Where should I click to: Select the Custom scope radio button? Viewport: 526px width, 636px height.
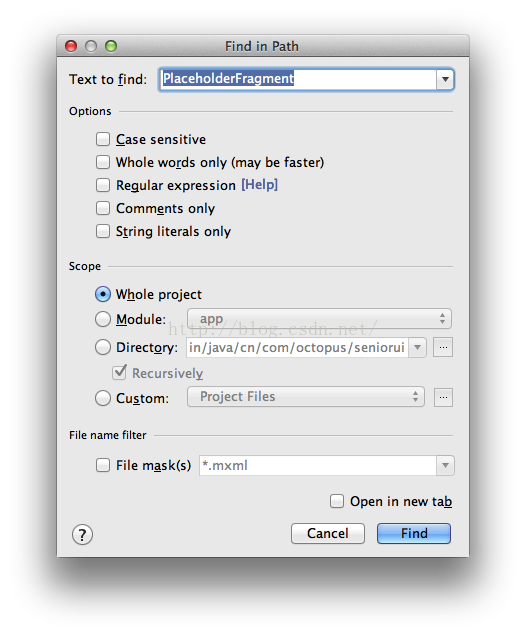103,398
